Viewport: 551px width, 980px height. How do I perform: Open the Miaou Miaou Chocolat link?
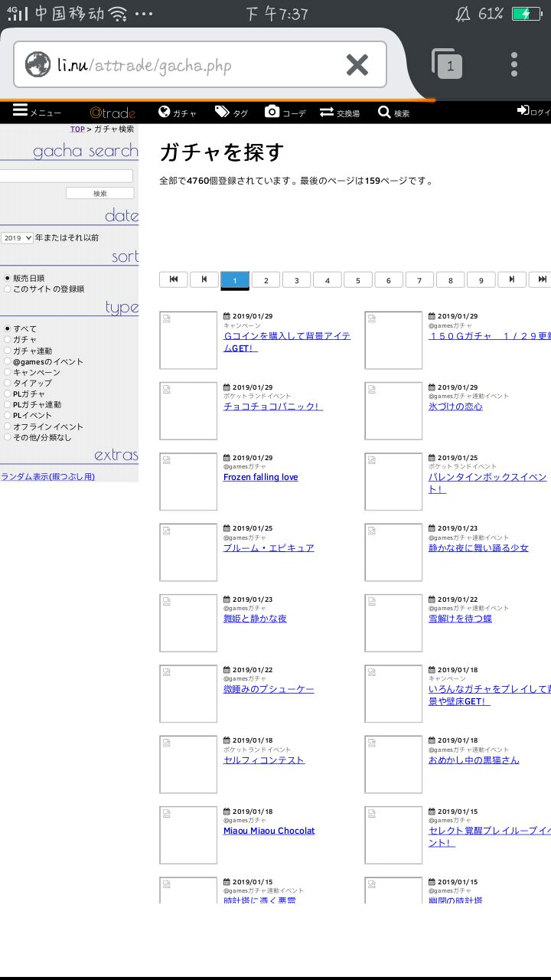[269, 831]
